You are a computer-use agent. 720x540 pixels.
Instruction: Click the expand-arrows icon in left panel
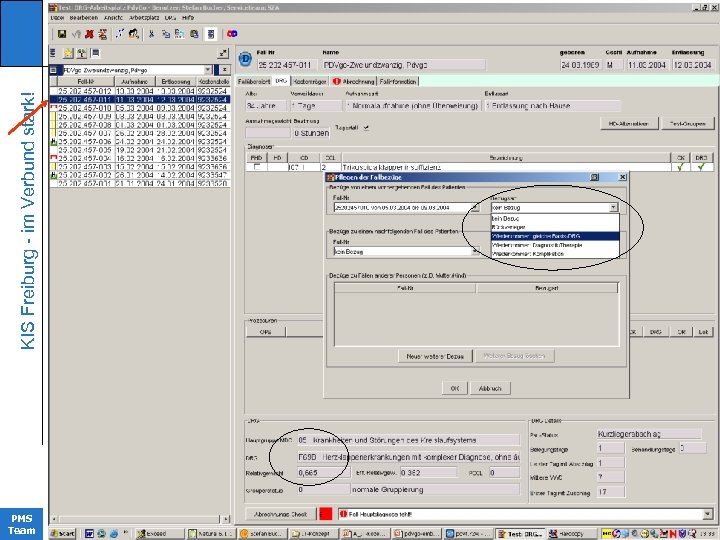223,53
